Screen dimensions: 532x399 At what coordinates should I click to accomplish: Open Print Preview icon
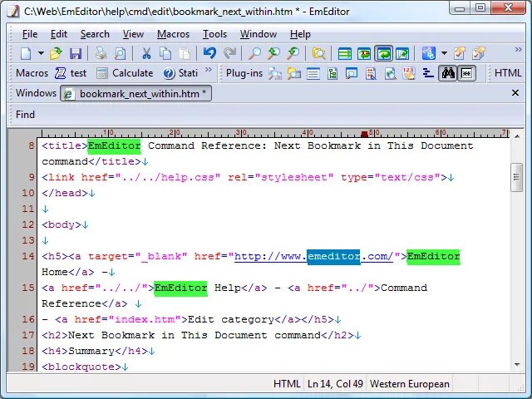pyautogui.click(x=120, y=53)
